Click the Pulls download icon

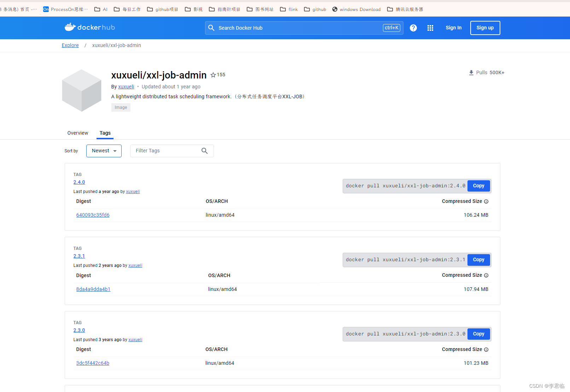click(471, 72)
